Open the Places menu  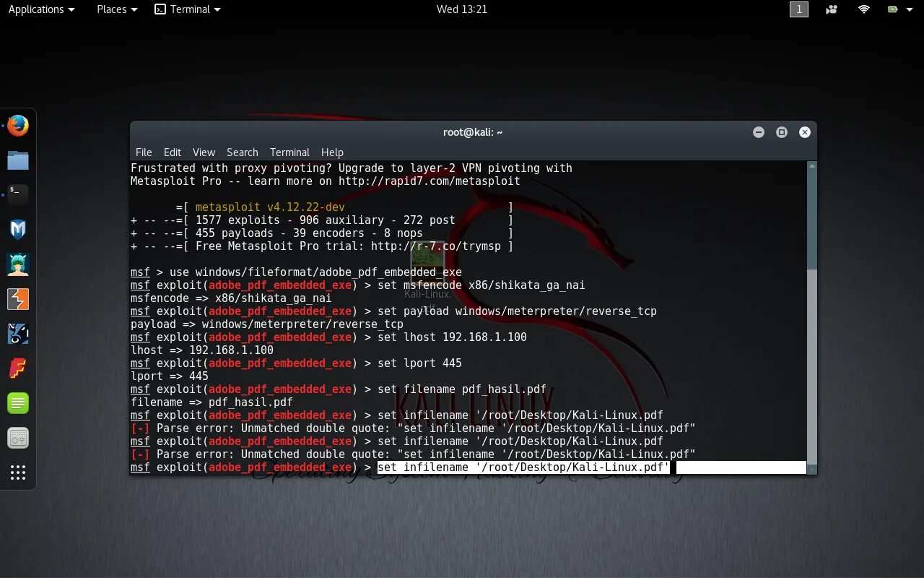(117, 9)
